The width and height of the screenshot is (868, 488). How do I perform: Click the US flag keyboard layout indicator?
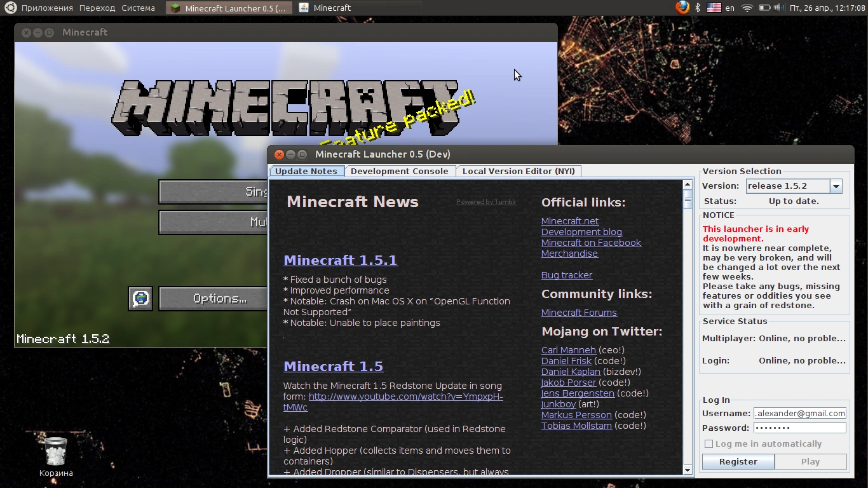[714, 8]
